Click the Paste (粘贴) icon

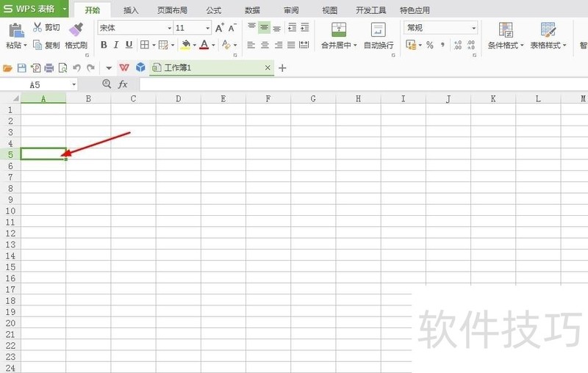(x=16, y=30)
